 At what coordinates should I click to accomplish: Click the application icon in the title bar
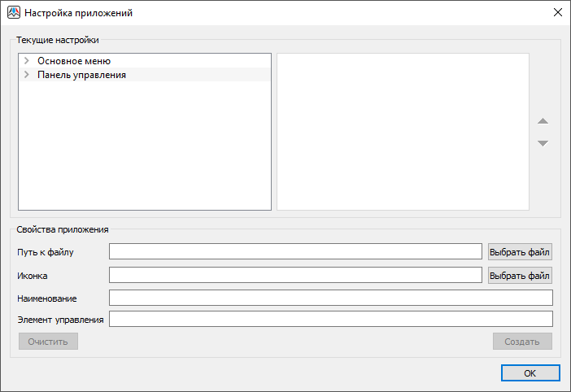pyautogui.click(x=13, y=13)
